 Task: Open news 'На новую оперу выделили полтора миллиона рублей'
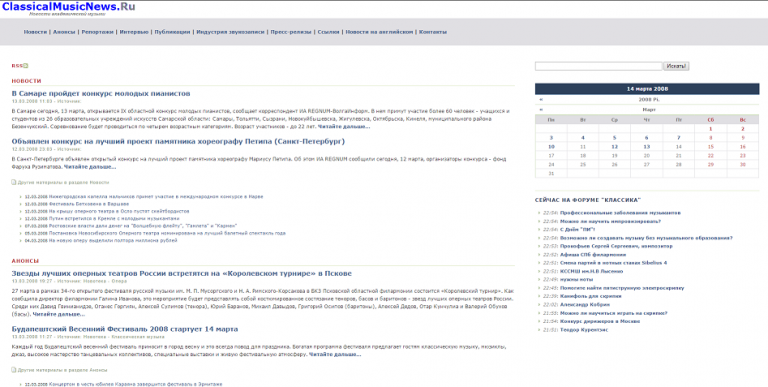[113, 241]
